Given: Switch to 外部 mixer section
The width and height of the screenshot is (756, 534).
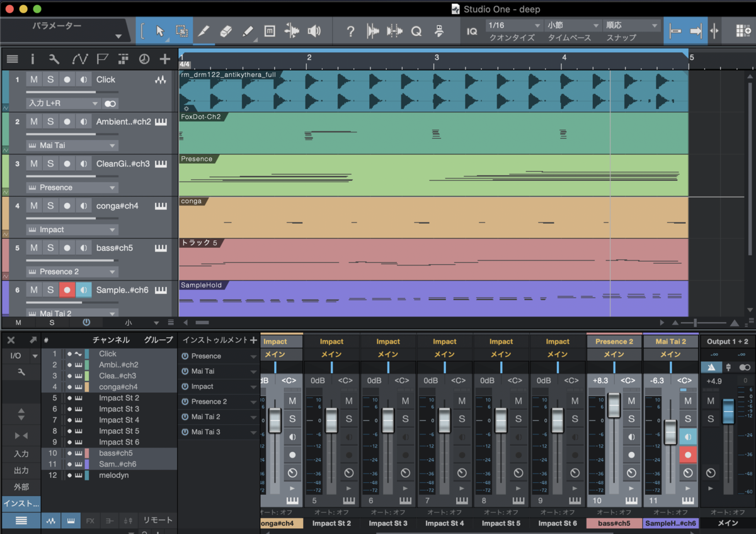Looking at the screenshot, I should pos(21,487).
